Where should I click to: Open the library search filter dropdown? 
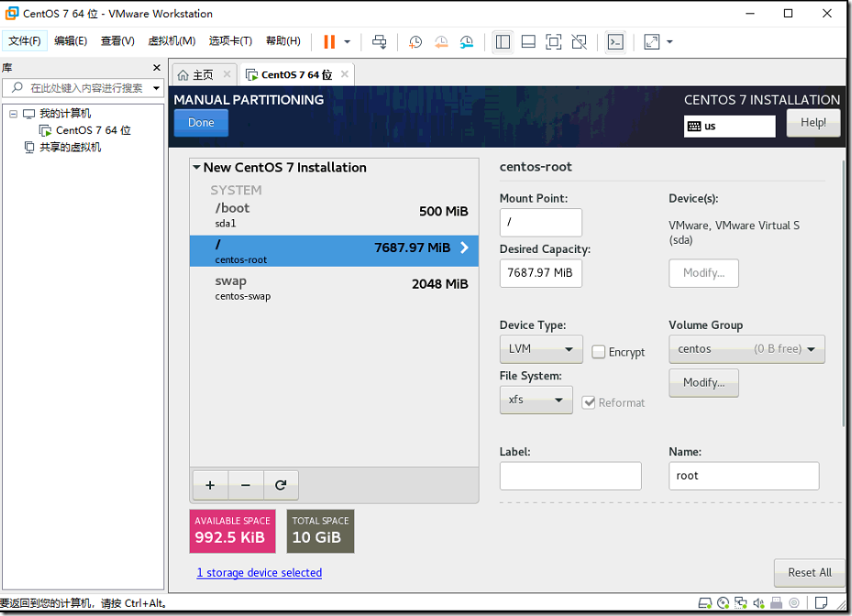(x=157, y=88)
